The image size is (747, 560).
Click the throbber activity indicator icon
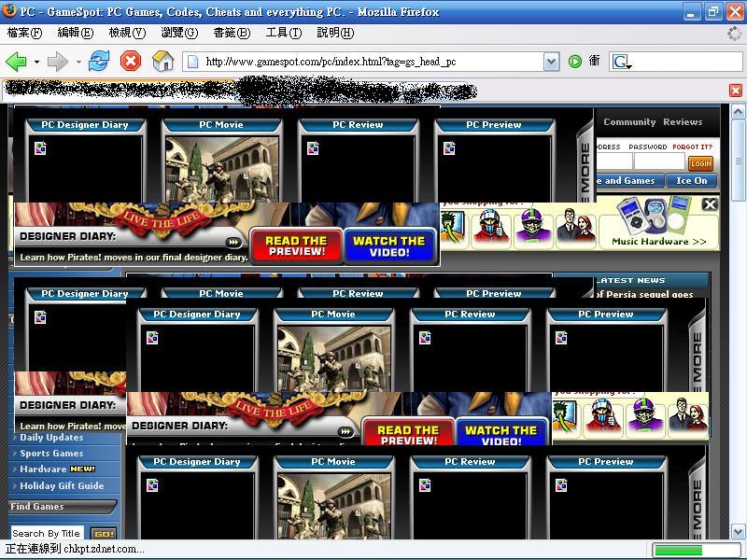point(735,33)
